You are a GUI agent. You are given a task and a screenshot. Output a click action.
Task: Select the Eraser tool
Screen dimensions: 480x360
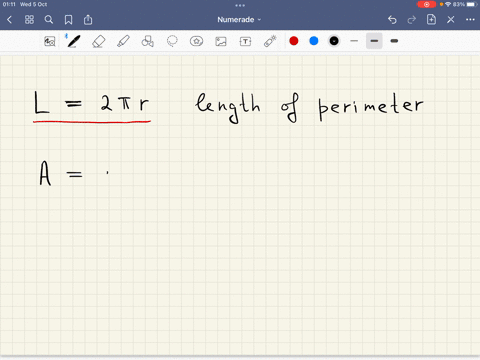pos(98,41)
